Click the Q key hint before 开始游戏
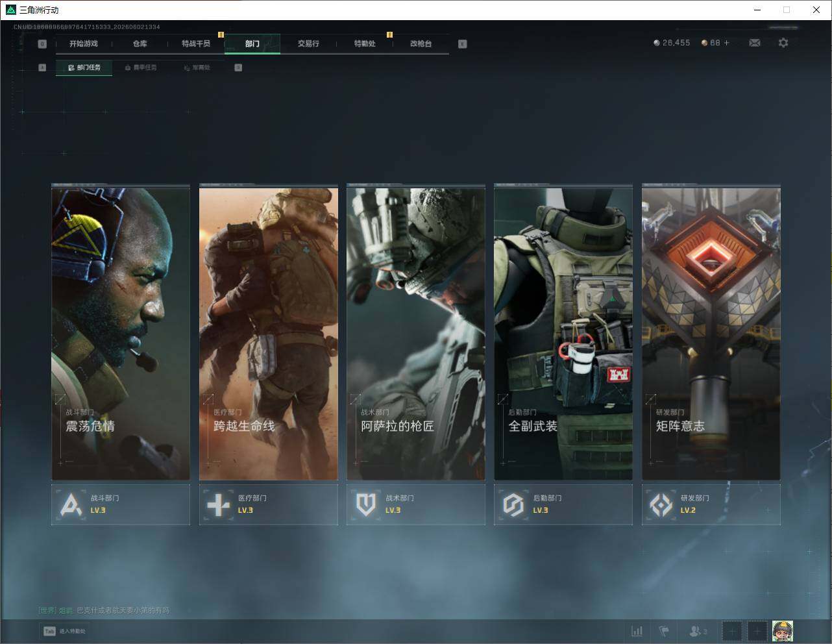The height and width of the screenshot is (644, 832). 42,44
